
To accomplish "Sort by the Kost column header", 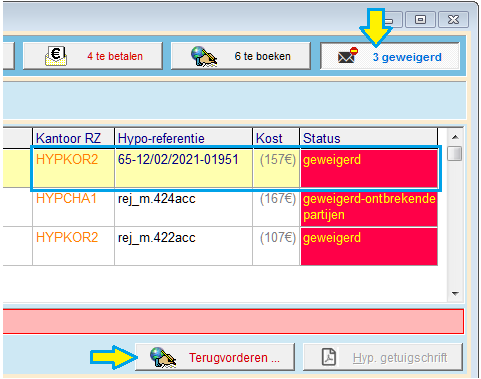I will click(276, 138).
